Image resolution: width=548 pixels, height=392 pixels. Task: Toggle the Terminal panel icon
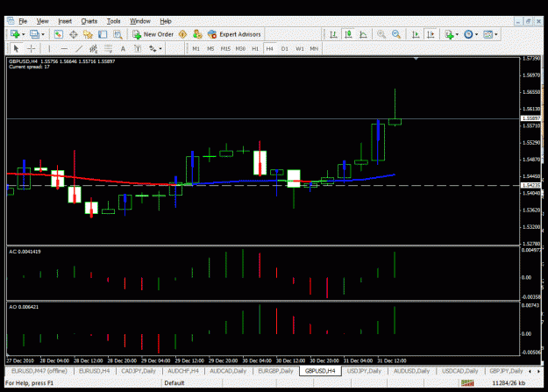[103, 34]
